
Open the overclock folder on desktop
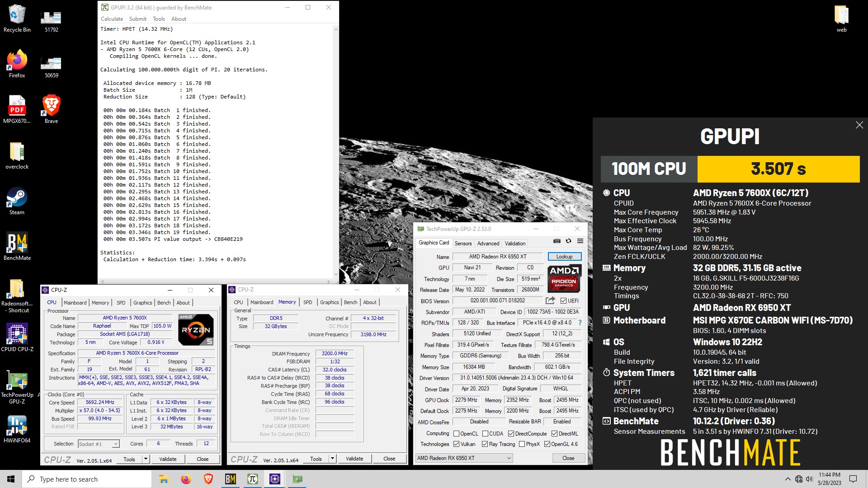(17, 155)
